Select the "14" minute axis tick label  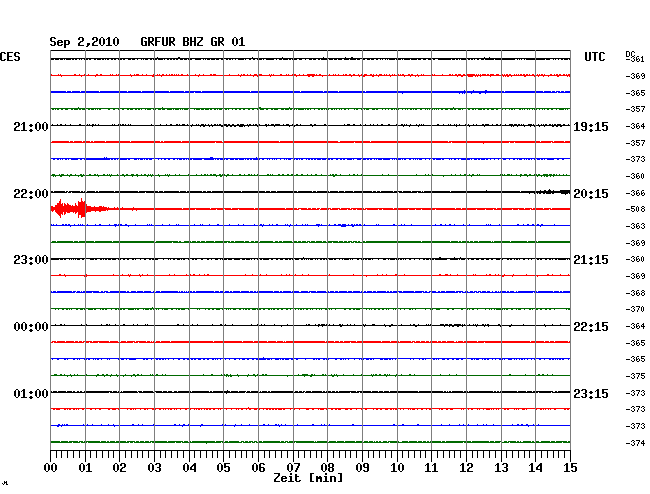pos(535,468)
